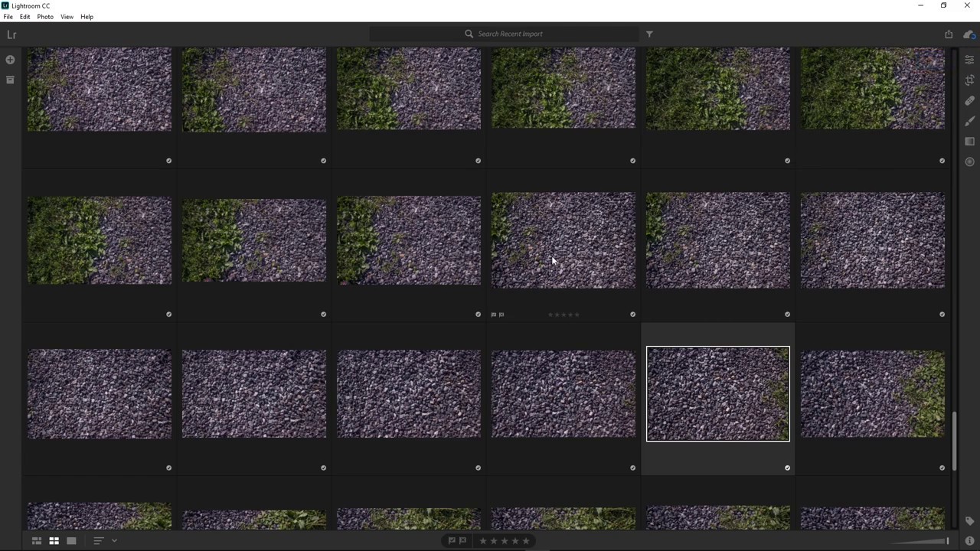Open the Edit menu
Screen dimensions: 980x551
coord(25,17)
